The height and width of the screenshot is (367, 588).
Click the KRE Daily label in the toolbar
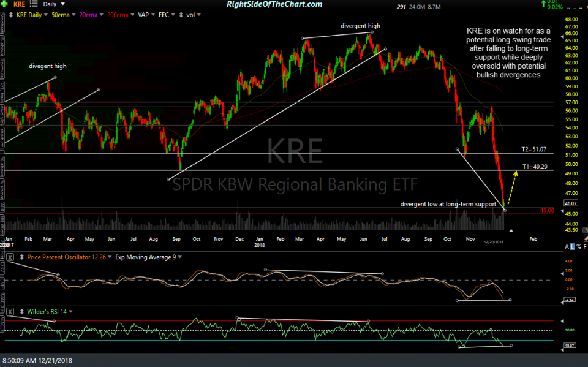click(31, 15)
